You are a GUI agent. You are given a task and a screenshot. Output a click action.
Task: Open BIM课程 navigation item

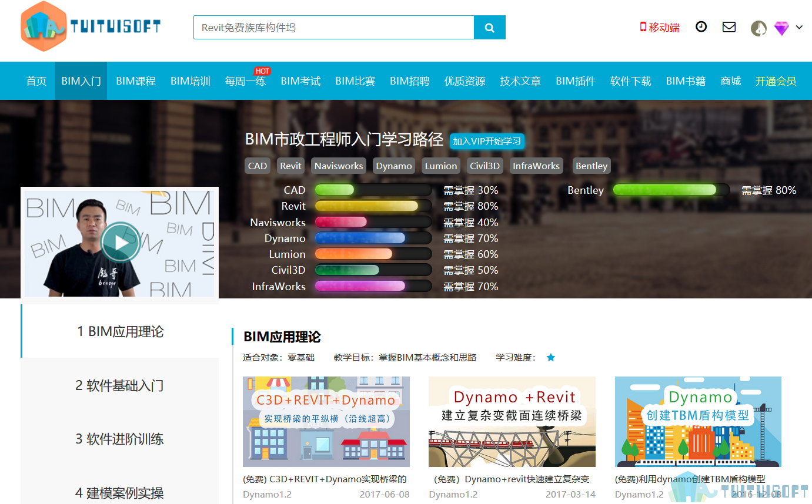click(136, 81)
